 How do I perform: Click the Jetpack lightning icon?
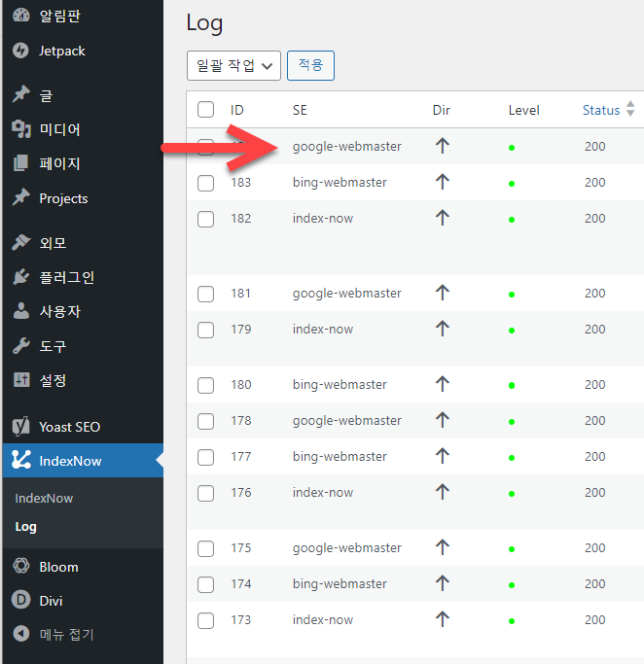(x=20, y=51)
